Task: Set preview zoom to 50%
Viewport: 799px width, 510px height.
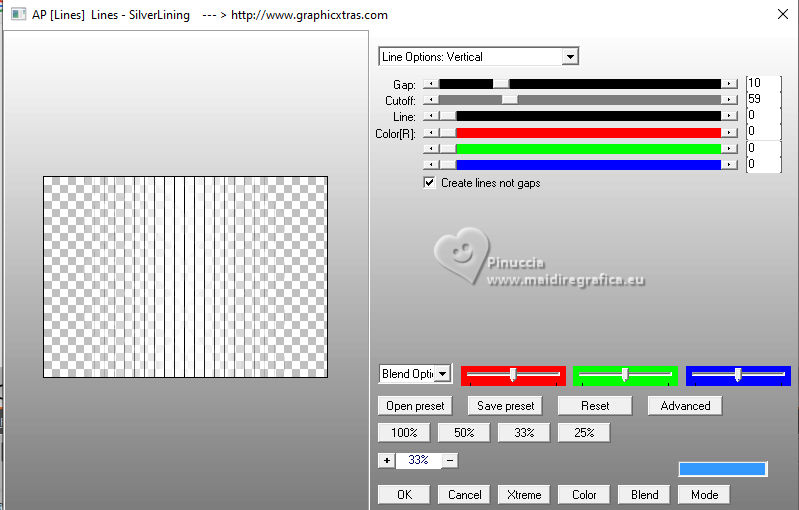Action: tap(464, 433)
